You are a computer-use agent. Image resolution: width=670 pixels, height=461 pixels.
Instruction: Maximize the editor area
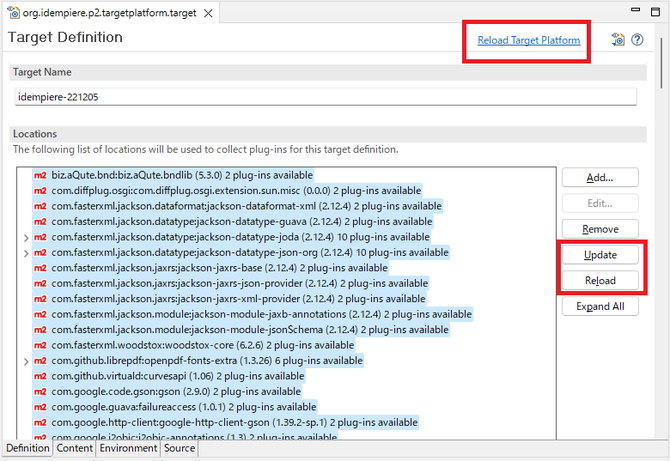pyautogui.click(x=655, y=12)
